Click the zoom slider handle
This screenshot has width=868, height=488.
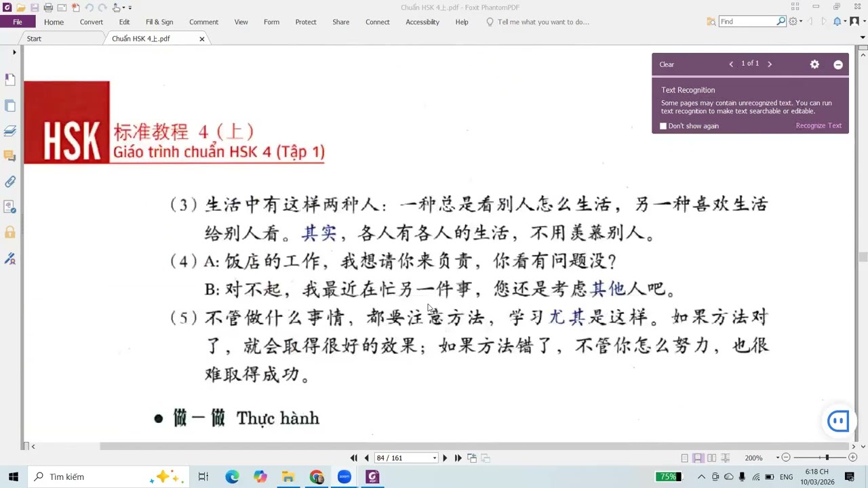827,458
